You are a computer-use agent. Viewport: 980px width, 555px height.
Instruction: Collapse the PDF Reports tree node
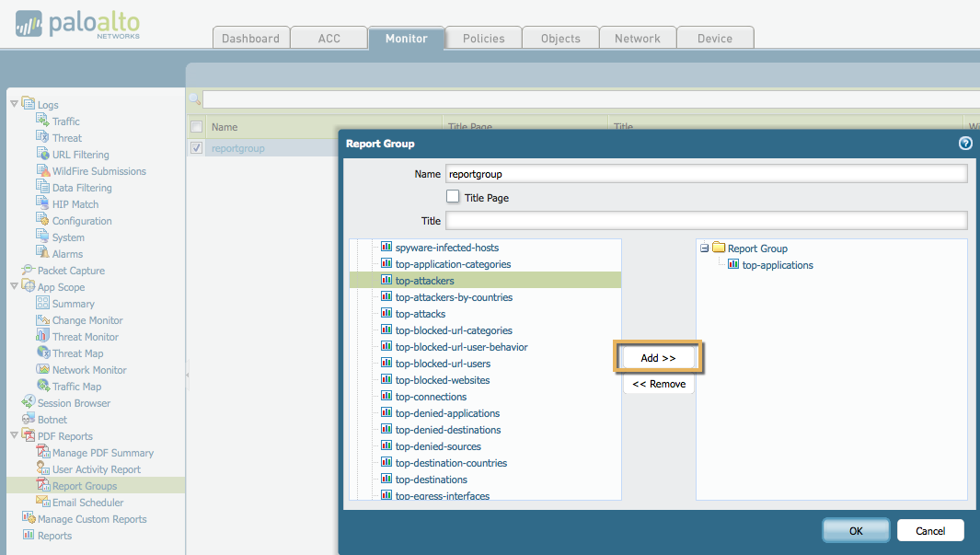point(14,435)
